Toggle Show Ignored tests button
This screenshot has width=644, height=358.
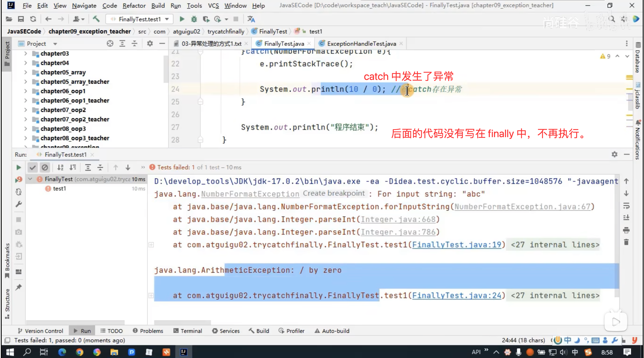click(45, 167)
